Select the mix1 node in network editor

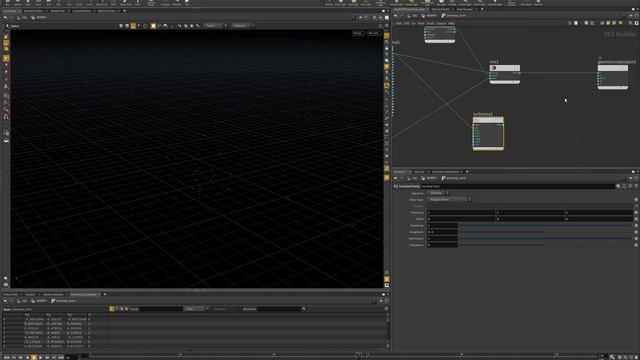tap(504, 74)
